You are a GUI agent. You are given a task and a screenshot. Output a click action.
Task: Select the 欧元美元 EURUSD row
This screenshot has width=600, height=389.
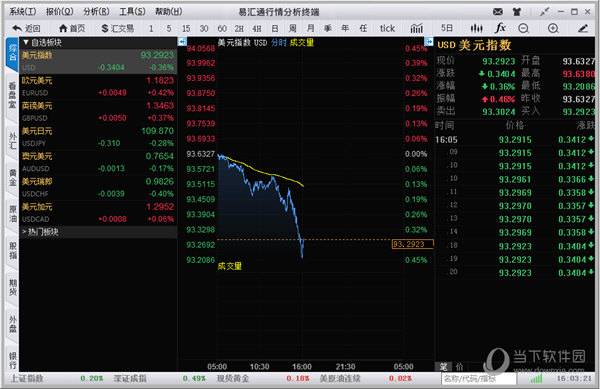point(98,86)
